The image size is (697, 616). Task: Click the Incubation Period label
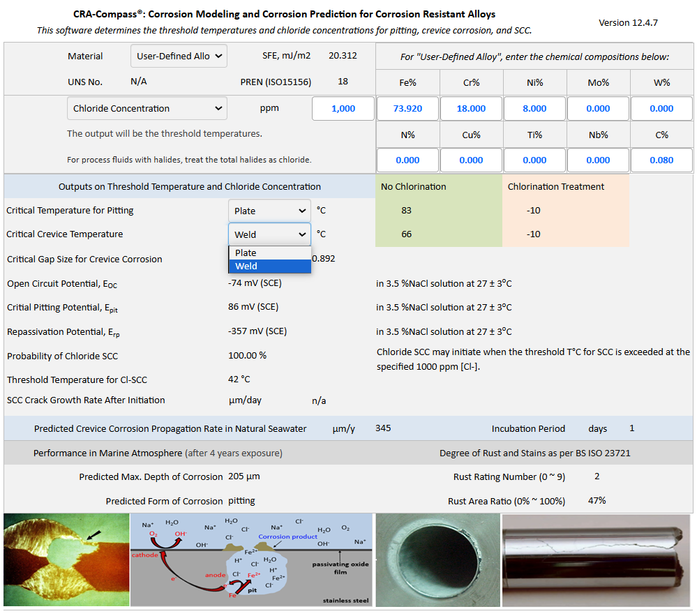click(x=528, y=428)
